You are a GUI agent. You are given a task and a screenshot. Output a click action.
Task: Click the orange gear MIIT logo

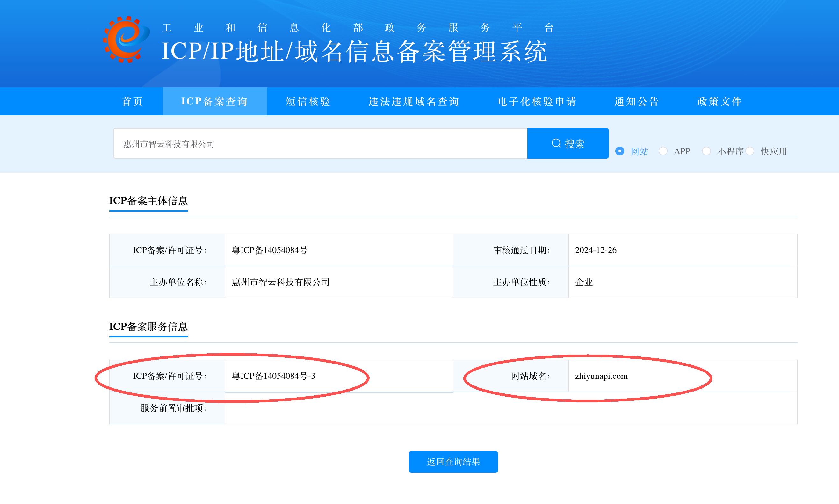tap(127, 40)
